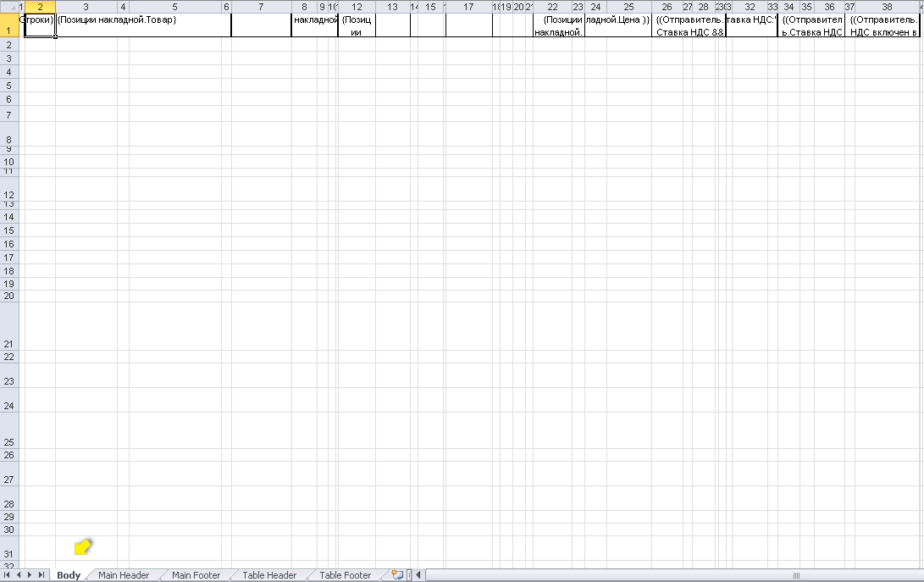Viewport: 924px width, 582px height.
Task: Switch to the Table Header sheet
Action: tap(269, 575)
